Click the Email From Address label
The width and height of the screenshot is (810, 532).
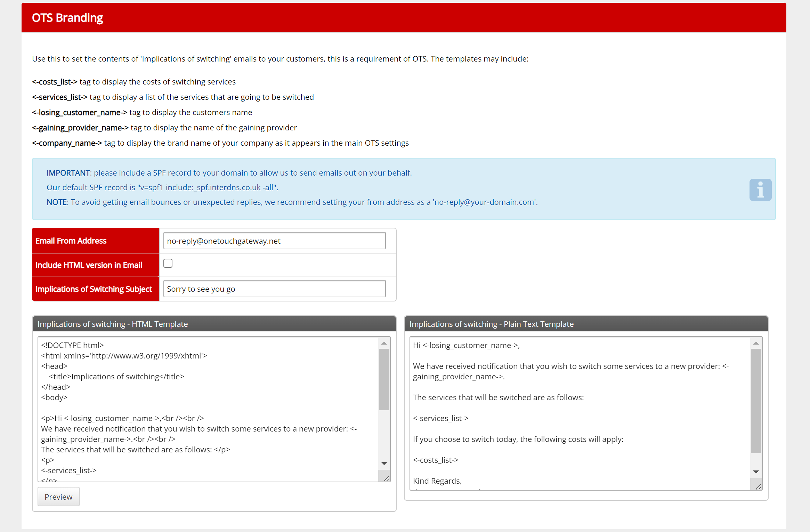pos(71,241)
